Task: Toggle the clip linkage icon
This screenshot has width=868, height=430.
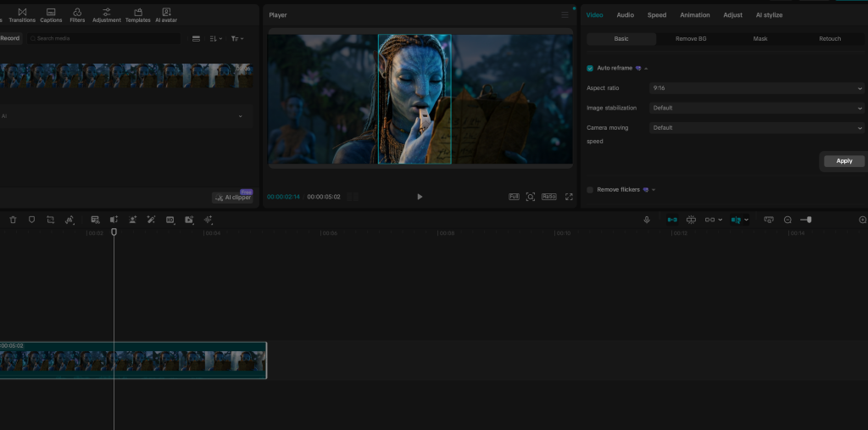Action: (709, 220)
